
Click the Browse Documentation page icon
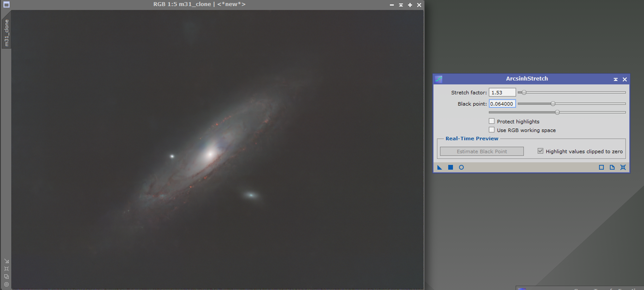pos(612,167)
